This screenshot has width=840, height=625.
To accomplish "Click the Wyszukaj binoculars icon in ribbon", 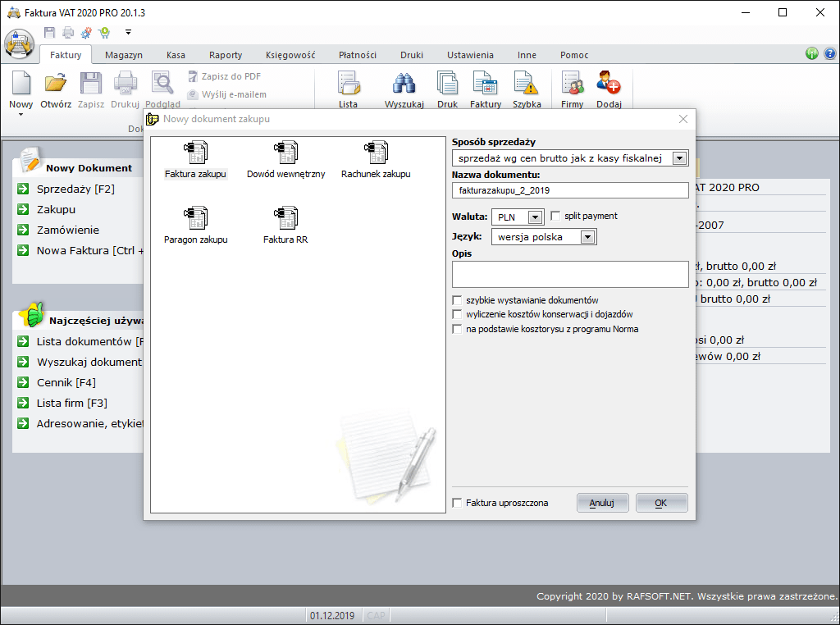I will [x=404, y=84].
